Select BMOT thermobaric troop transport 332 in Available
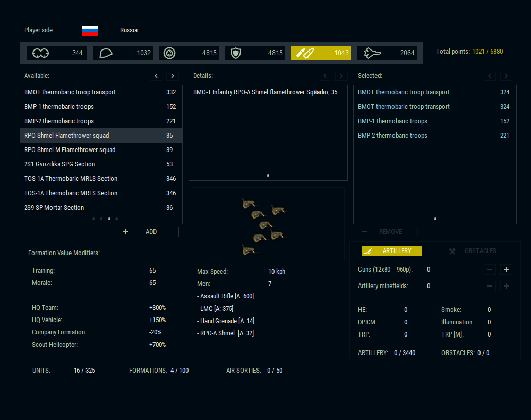 coord(101,92)
